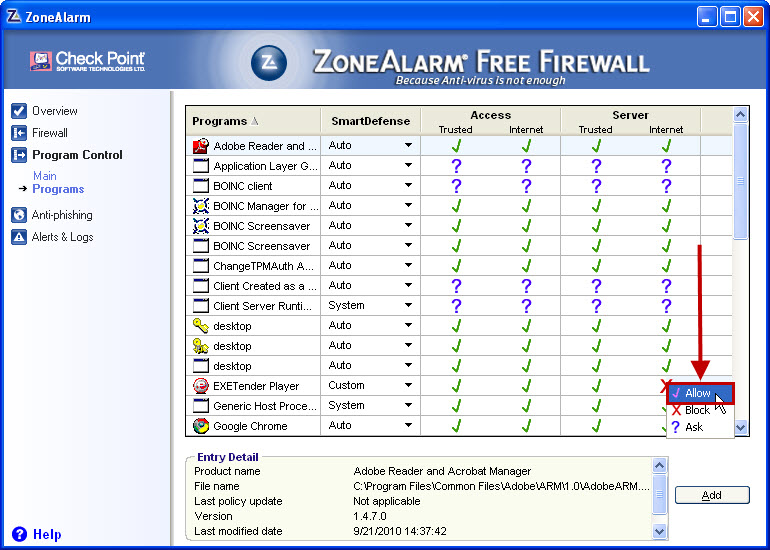Click programs list scrollbar thumb
Screen dimensions: 770x550
[x=741, y=181]
